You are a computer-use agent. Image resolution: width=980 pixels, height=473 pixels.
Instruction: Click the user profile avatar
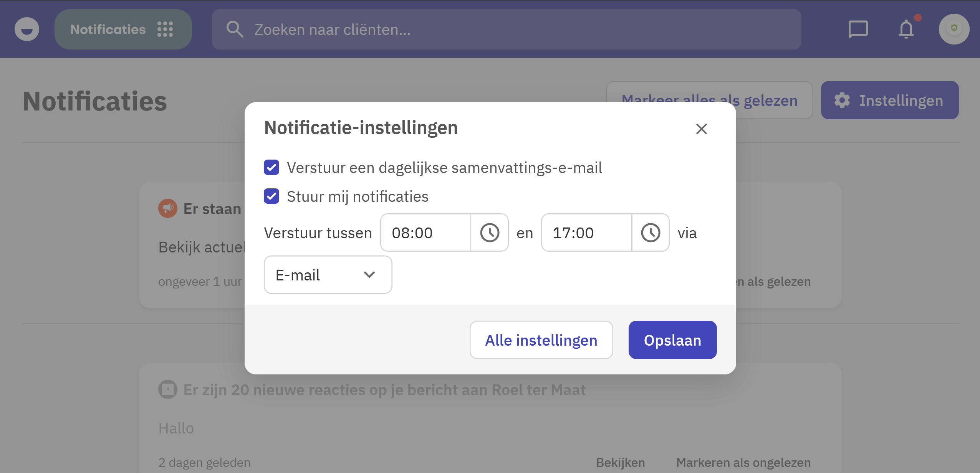point(954,29)
